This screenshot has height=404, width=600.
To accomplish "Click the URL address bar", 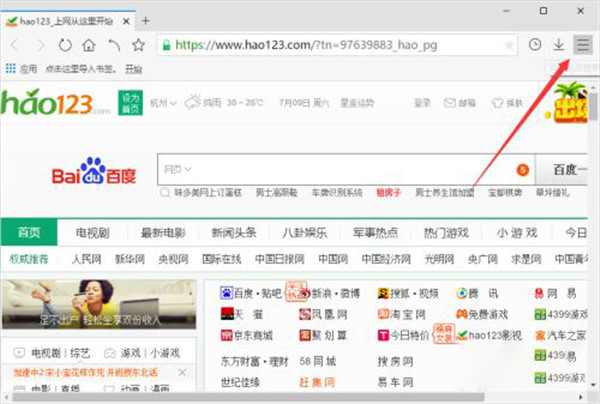I will tap(337, 45).
